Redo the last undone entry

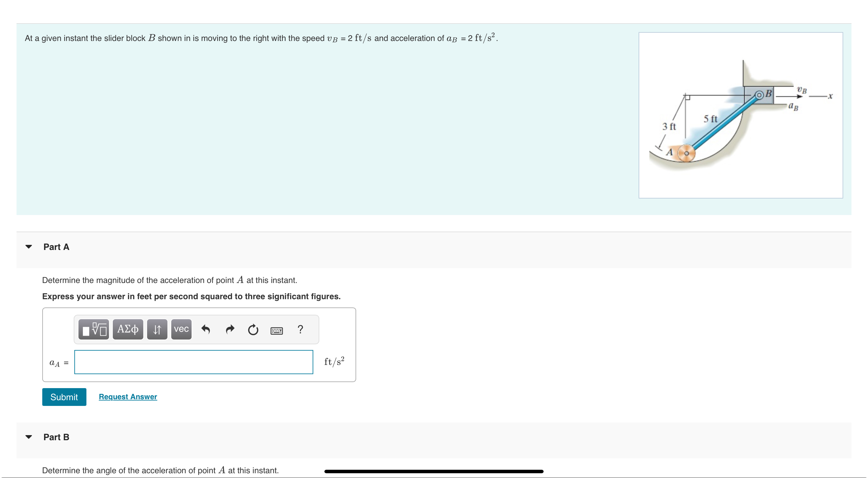(x=230, y=329)
